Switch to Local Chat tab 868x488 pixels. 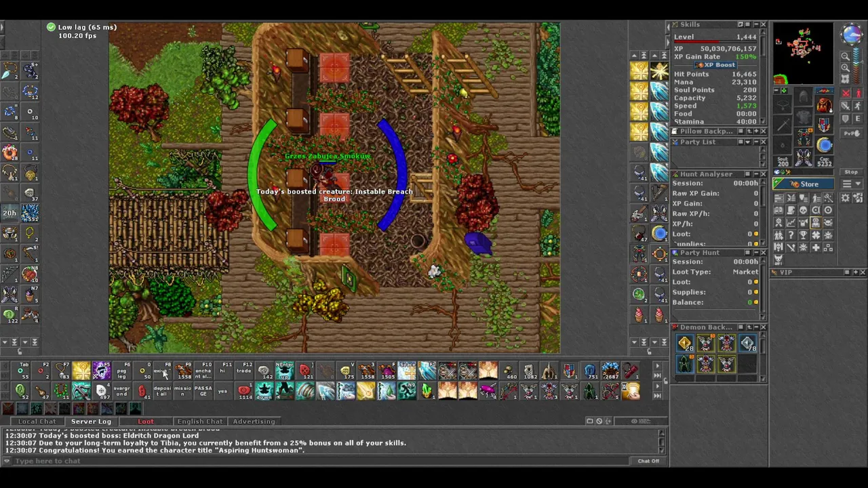point(37,422)
